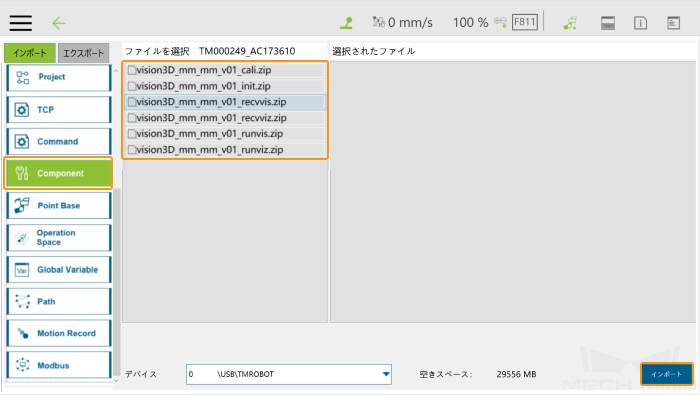Check vision3D_mm_mm_v01_runvis.zip checkbox
Viewport: 700px width, 395px height.
coord(132,134)
